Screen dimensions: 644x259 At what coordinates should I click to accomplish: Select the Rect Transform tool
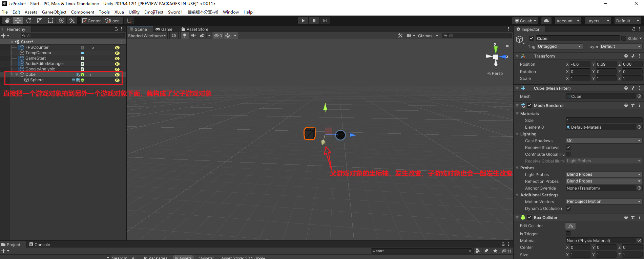click(x=50, y=21)
